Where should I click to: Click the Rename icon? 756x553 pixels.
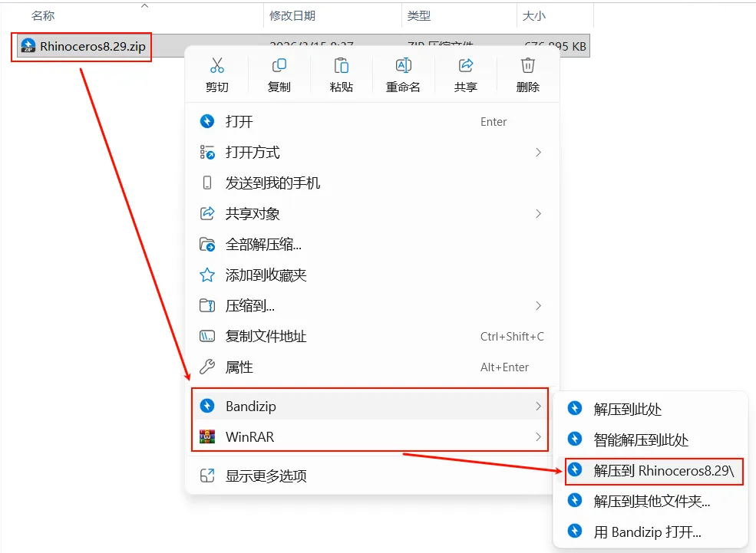coord(403,65)
